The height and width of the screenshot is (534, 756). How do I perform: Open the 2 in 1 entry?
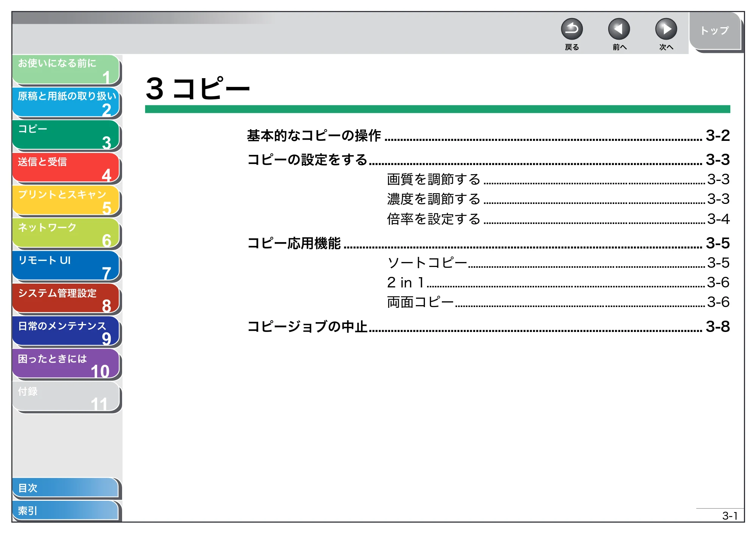click(558, 282)
